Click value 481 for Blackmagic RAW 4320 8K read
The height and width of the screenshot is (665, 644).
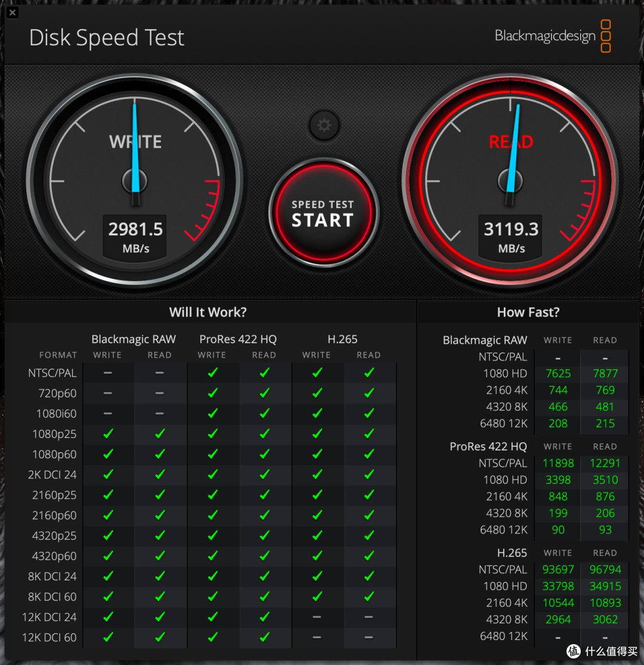point(605,407)
